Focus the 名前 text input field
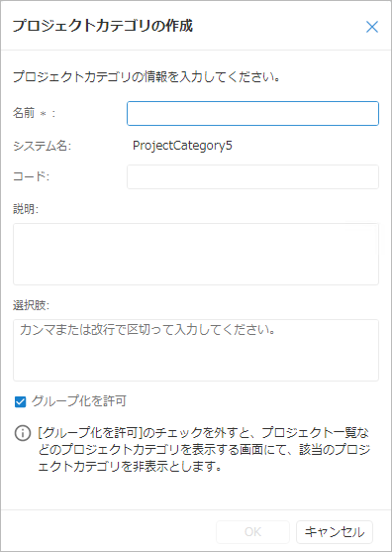The height and width of the screenshot is (552, 392). pos(252,113)
